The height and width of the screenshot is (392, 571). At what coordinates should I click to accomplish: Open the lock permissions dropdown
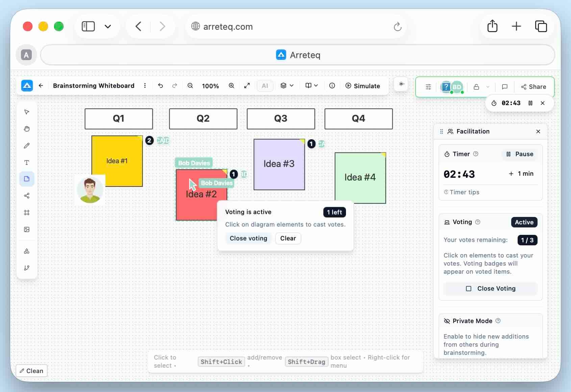tap(481, 87)
